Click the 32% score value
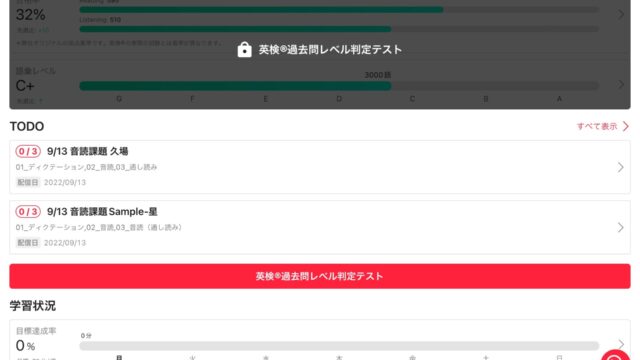The image size is (640, 360). [31, 15]
